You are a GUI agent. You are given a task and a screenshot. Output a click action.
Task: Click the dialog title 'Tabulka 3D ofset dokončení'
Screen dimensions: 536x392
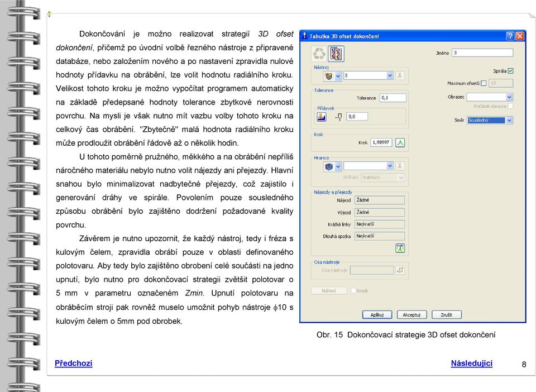click(344, 36)
